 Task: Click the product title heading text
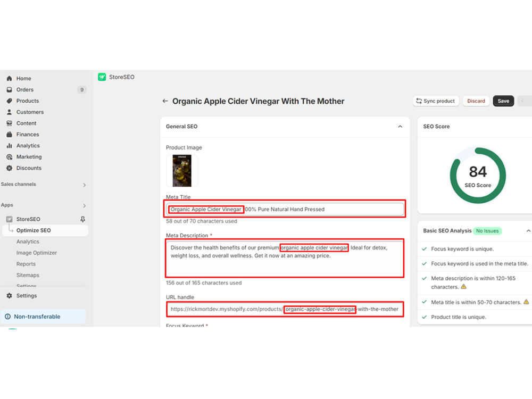[x=258, y=101]
